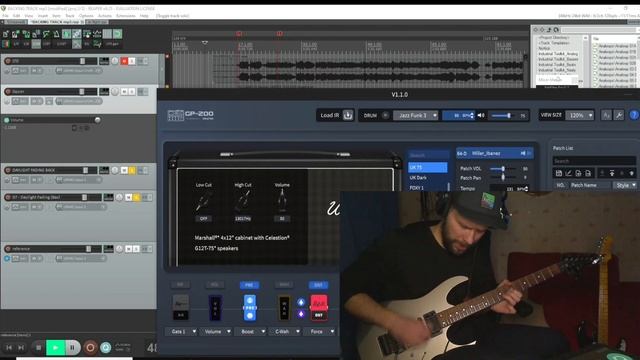Toggle record arm on first track
The width and height of the screenshot is (640, 360).
8,61
